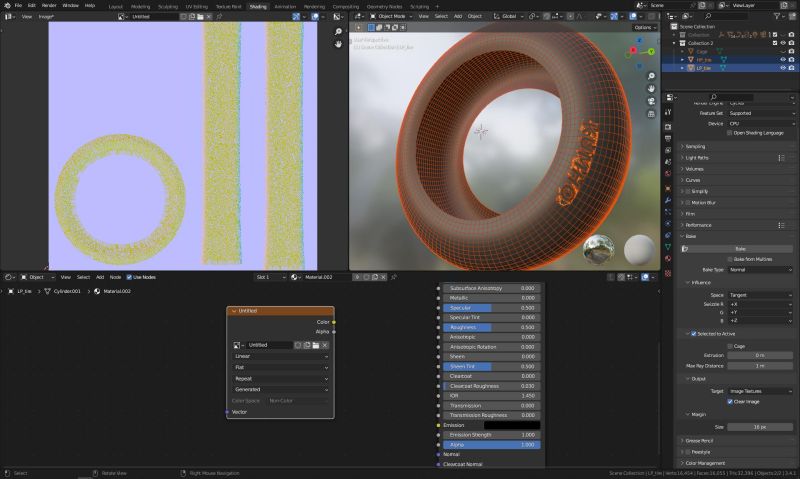800x479 pixels.
Task: Toggle Motion Blur checkbox
Action: click(688, 203)
